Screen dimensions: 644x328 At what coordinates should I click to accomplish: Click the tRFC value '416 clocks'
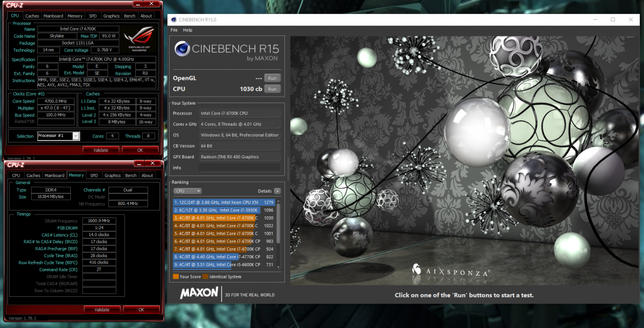pyautogui.click(x=98, y=263)
